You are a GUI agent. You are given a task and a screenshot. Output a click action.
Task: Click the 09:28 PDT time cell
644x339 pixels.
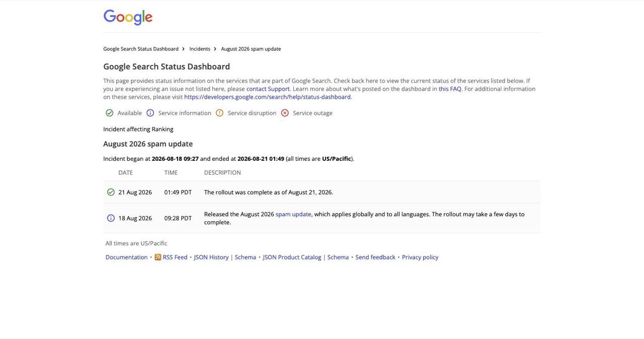(x=178, y=218)
